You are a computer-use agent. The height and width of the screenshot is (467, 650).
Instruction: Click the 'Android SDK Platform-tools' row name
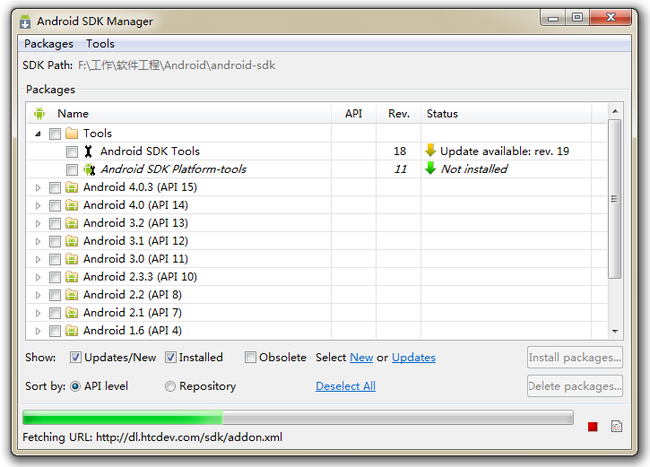173,169
